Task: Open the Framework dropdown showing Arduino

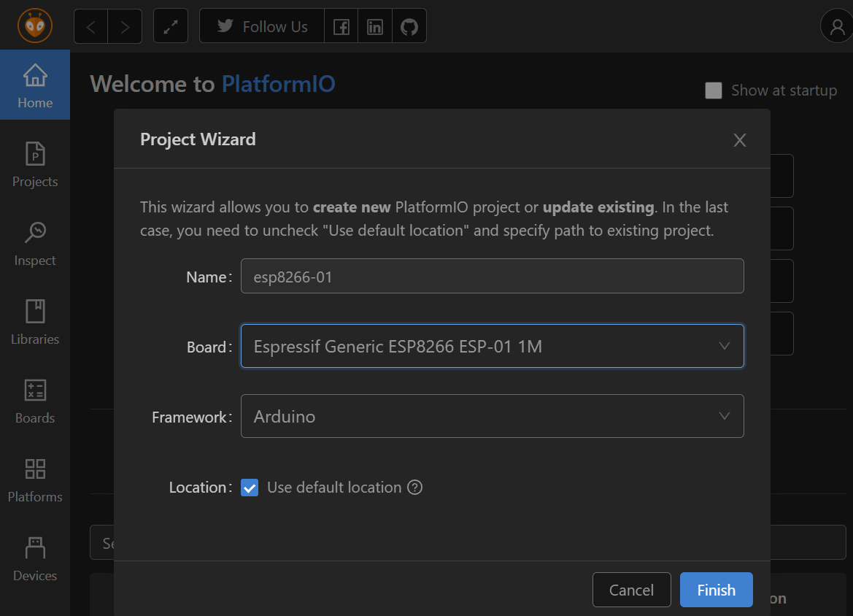Action: tap(493, 416)
